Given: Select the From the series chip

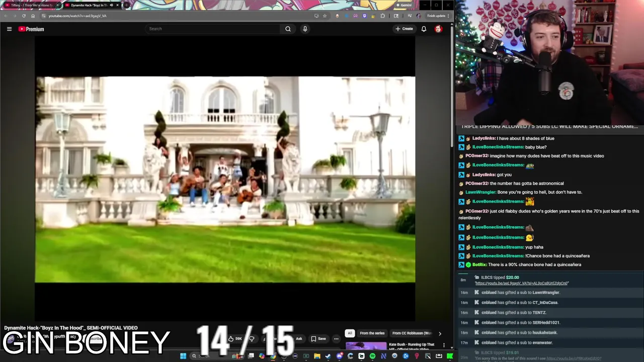Looking at the screenshot, I should tap(372, 333).
